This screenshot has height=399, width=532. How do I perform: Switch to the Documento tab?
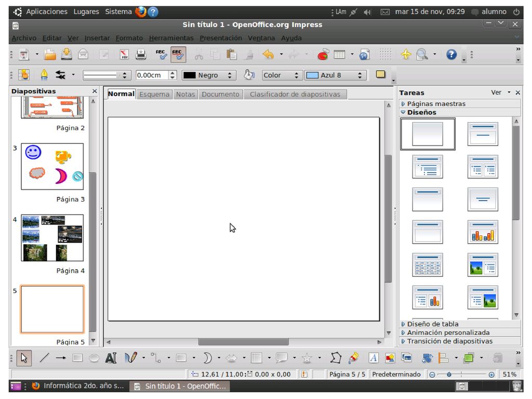220,95
